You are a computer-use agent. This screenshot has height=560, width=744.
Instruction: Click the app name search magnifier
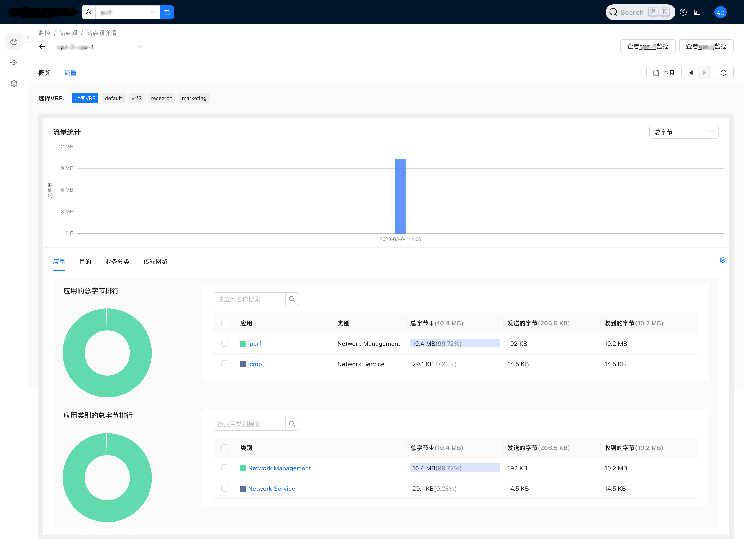tap(292, 299)
